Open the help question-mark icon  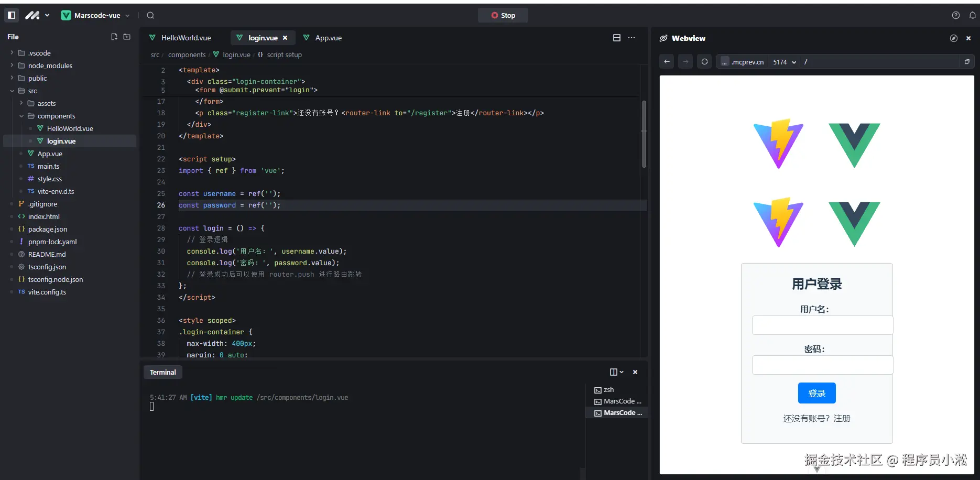point(956,15)
